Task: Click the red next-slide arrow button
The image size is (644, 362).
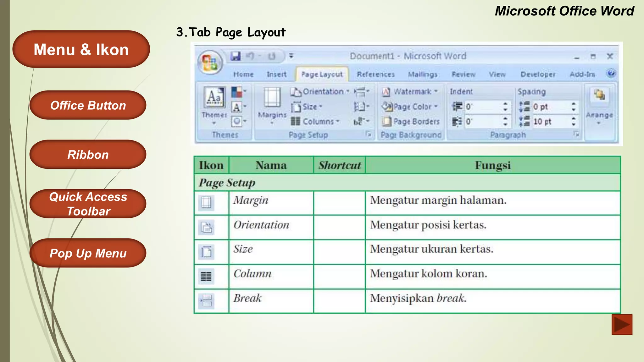Action: click(x=622, y=324)
